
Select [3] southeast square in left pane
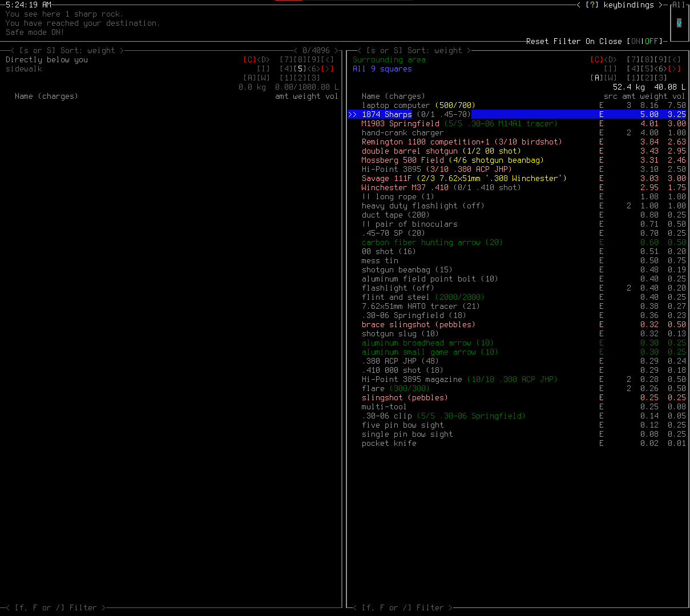coord(314,78)
